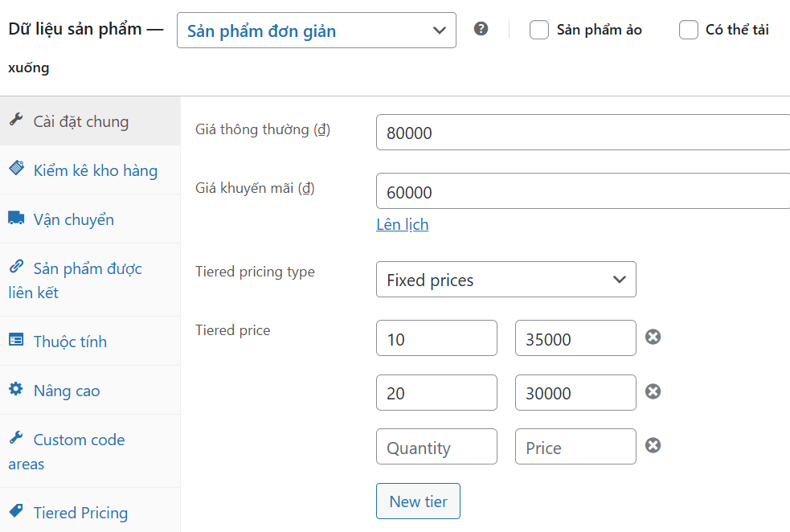Click the tag icon beside Kiểm kê kho hàng

pos(15,170)
